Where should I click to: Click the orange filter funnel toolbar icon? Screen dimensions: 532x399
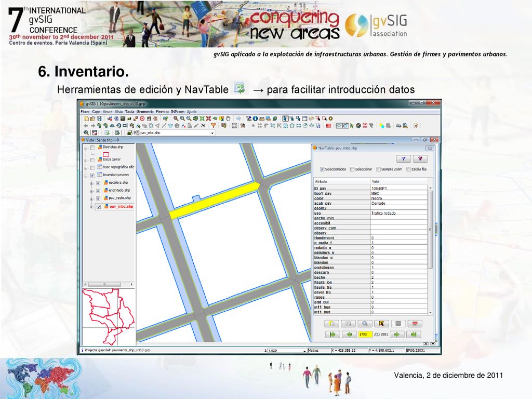click(214, 126)
